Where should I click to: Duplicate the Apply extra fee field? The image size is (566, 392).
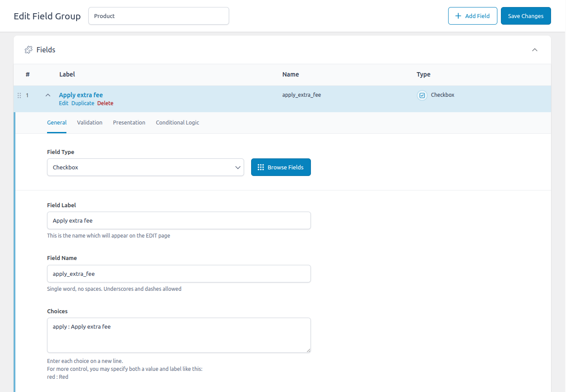(83, 103)
